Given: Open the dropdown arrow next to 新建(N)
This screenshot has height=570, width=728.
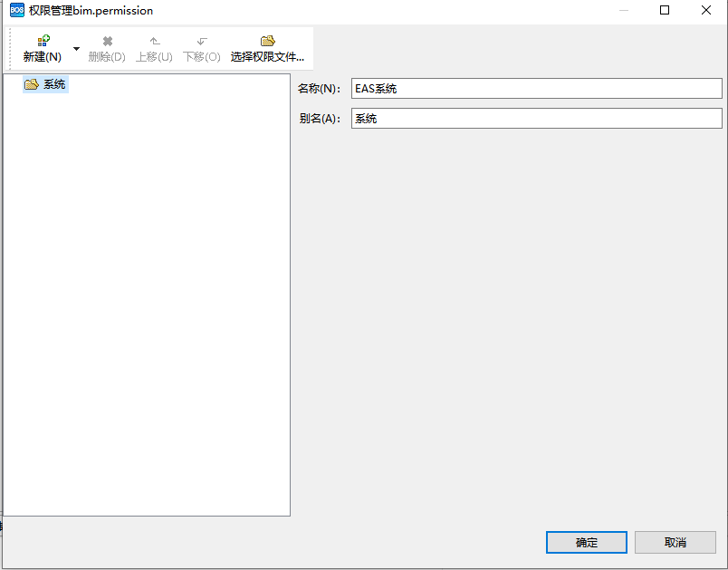Looking at the screenshot, I should click(77, 49).
